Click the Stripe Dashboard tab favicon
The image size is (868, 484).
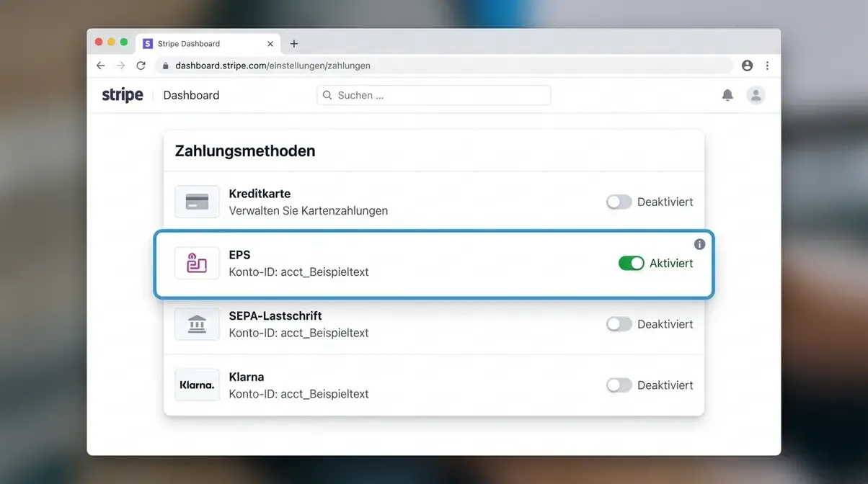coord(148,44)
